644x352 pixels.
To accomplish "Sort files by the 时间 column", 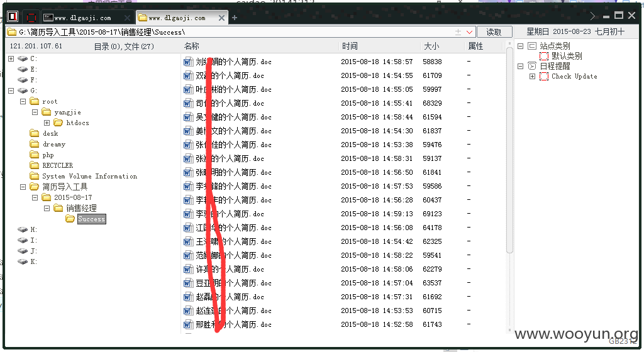I will point(350,46).
